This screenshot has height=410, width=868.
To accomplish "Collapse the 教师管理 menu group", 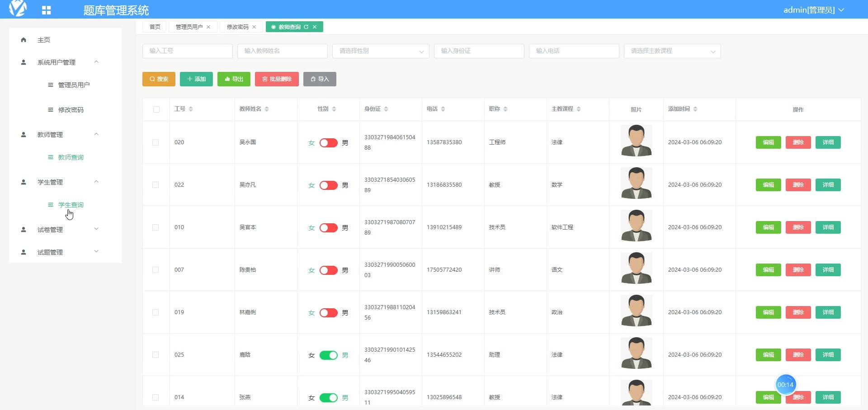I will [x=96, y=134].
